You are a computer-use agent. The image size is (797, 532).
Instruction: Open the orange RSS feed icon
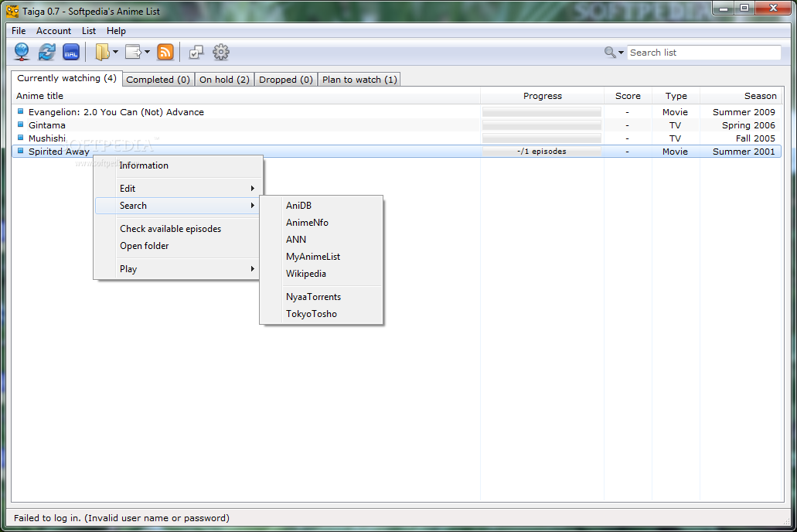click(165, 52)
